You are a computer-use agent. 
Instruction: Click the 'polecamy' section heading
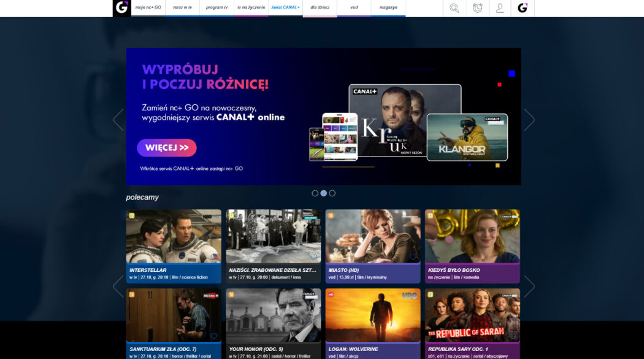(x=142, y=197)
